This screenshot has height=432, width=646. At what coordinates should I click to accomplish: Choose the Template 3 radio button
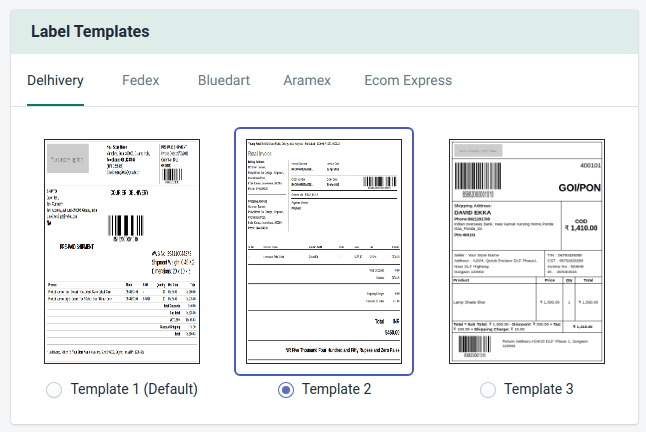point(488,389)
